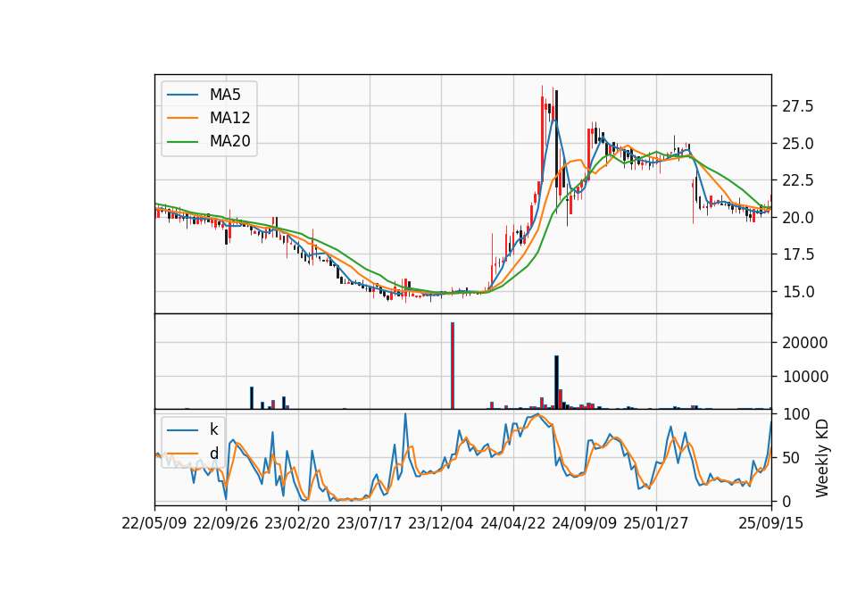Viewport: 857px width, 616px height.
Task: Click the 25.0 price axis label
Action: pos(798,144)
